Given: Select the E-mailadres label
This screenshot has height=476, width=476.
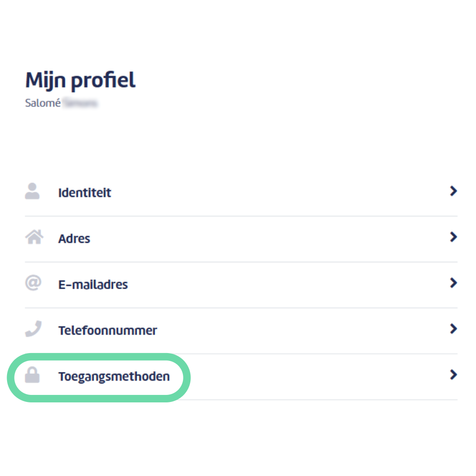Looking at the screenshot, I should coord(93,284).
